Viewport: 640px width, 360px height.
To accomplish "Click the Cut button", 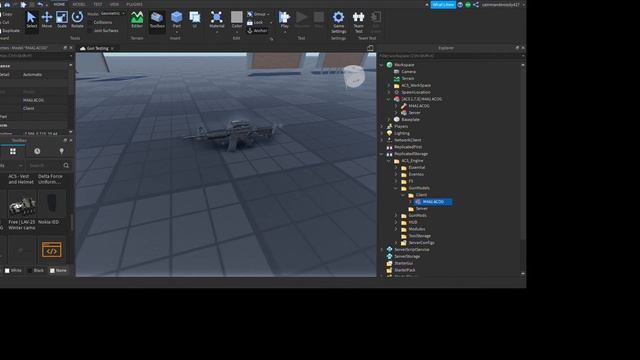I will pos(4,22).
